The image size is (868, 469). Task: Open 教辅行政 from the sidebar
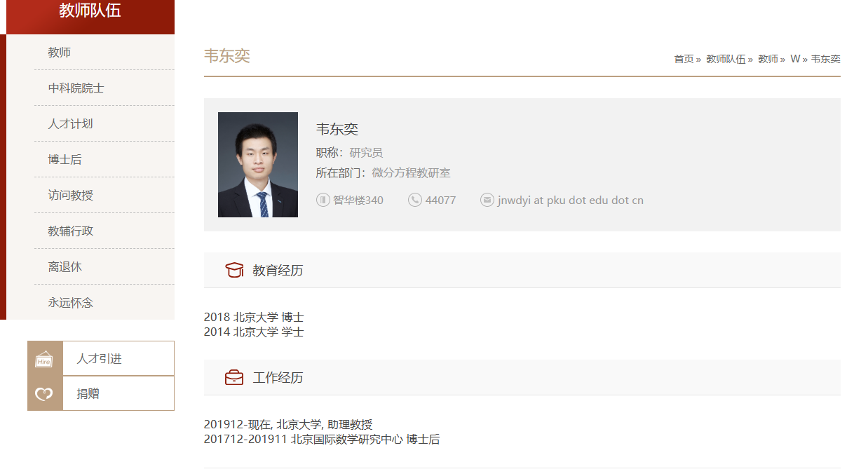click(x=70, y=231)
